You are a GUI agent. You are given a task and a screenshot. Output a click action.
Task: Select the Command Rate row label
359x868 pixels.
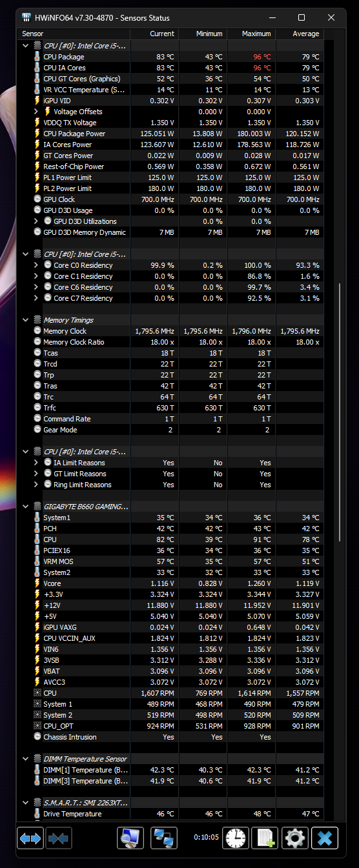pos(67,419)
